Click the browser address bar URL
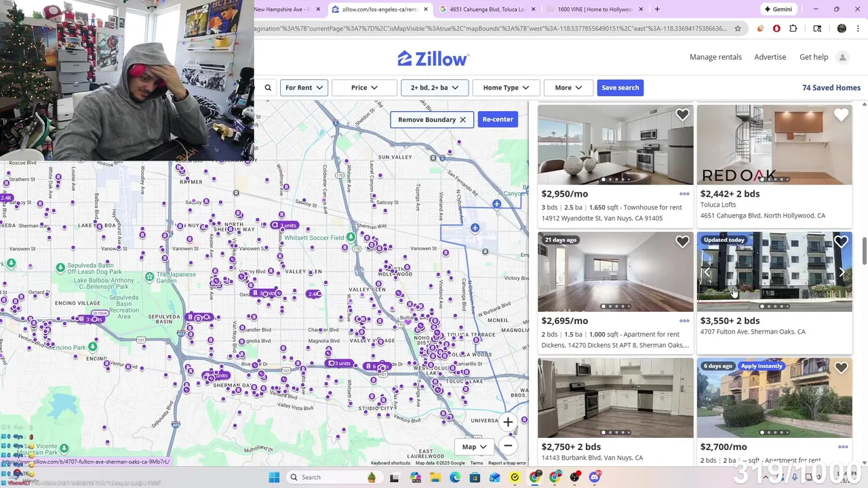 pos(492,28)
